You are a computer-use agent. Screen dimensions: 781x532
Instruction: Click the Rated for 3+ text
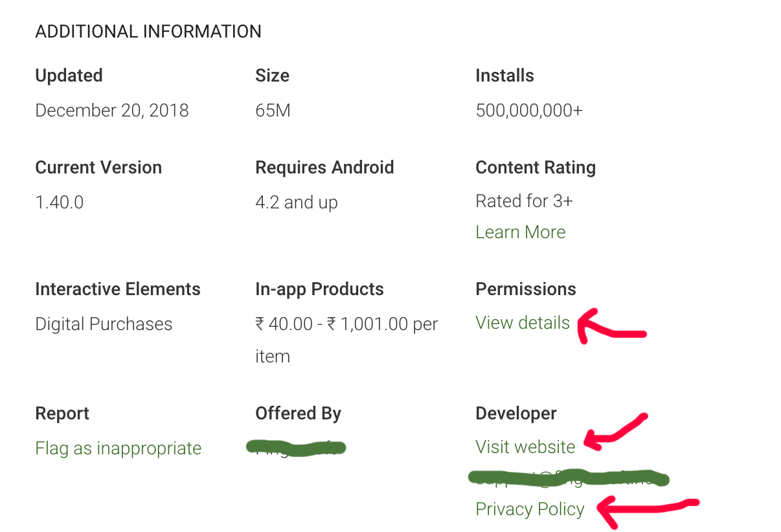[523, 201]
